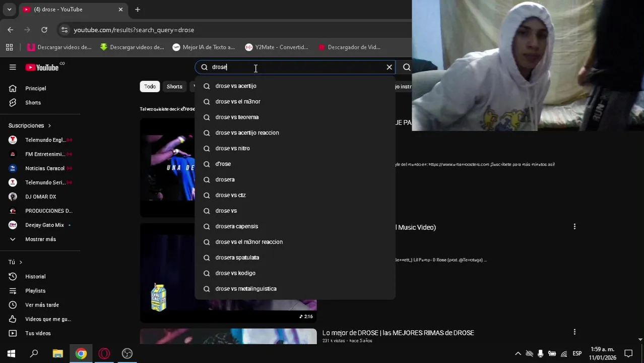Screen dimensions: 644x363
Task: Reload the page with the refresh button
Action: pyautogui.click(x=44, y=30)
